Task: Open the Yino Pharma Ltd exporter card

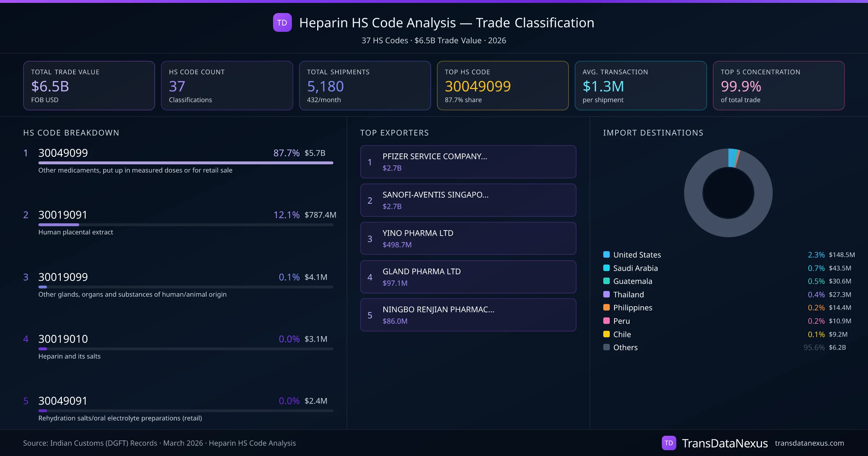Action: [x=468, y=238]
